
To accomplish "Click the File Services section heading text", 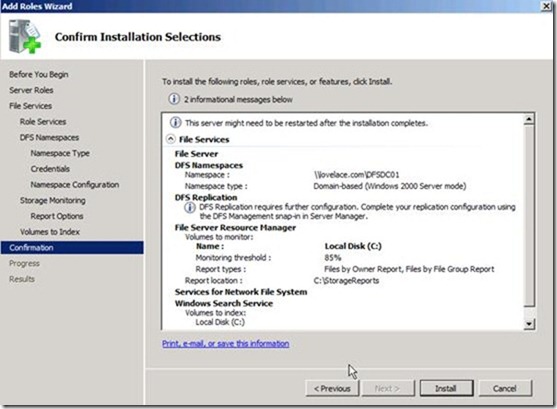I will [204, 139].
